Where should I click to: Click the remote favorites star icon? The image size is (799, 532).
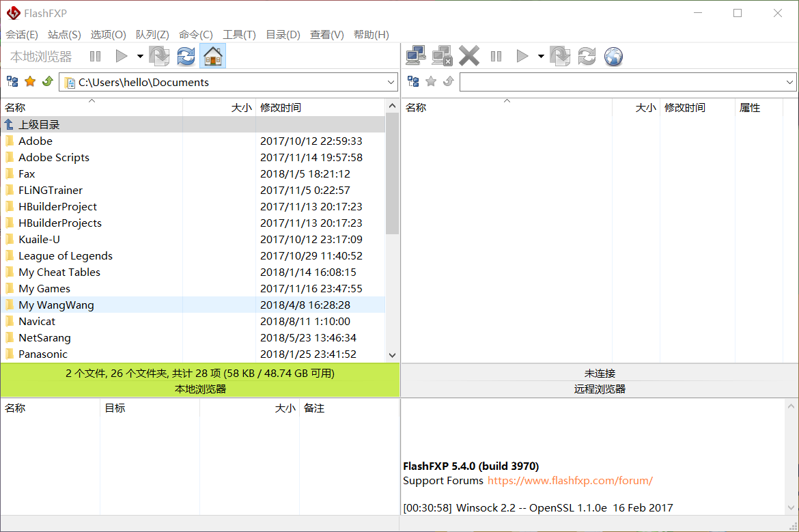pyautogui.click(x=431, y=81)
